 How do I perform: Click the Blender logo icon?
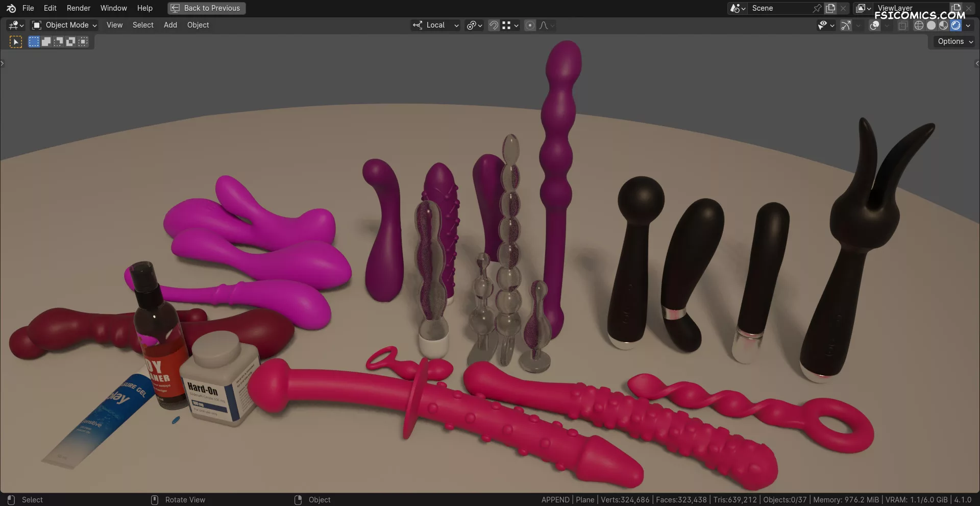tap(11, 8)
